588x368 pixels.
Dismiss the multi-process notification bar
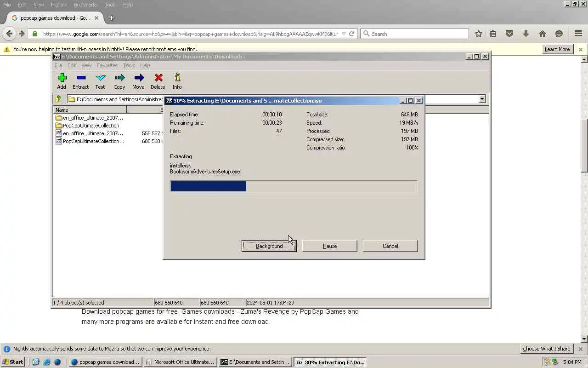point(580,49)
